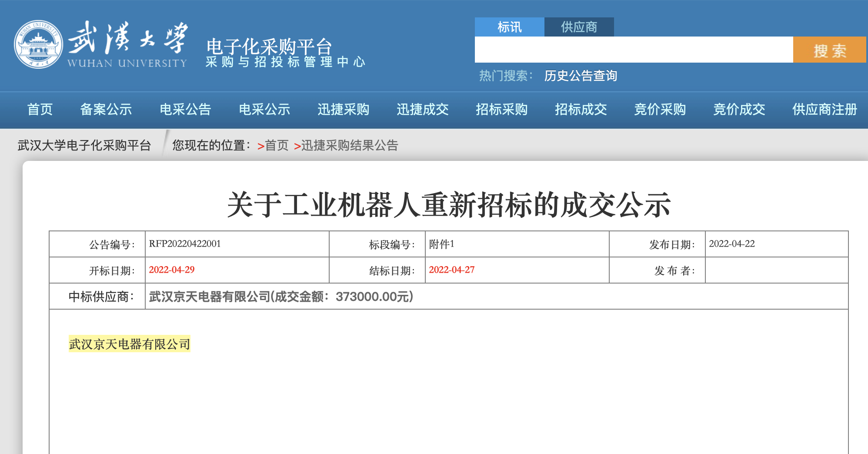This screenshot has width=868, height=454.
Task: Click the bid opening date 2022-04-29
Action: 172,270
